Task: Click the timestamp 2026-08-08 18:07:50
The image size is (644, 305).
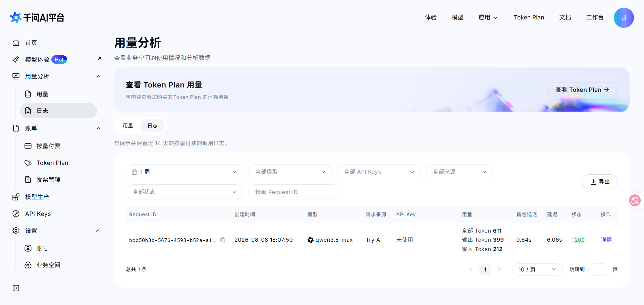Action: pyautogui.click(x=264, y=240)
